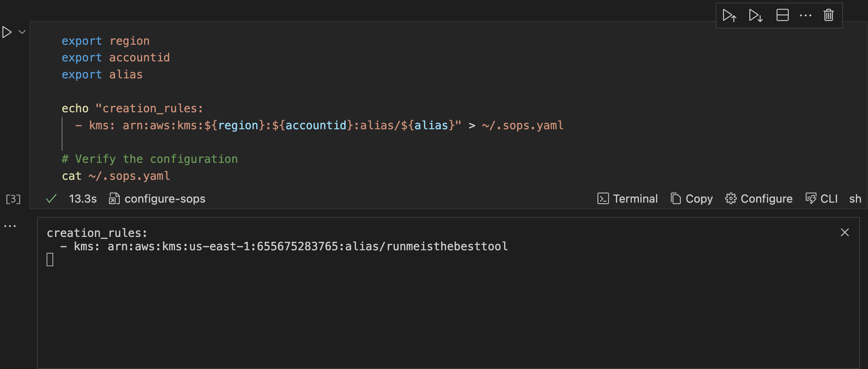Open the run options chevron dropdown
This screenshot has width=868, height=369.
coord(22,32)
